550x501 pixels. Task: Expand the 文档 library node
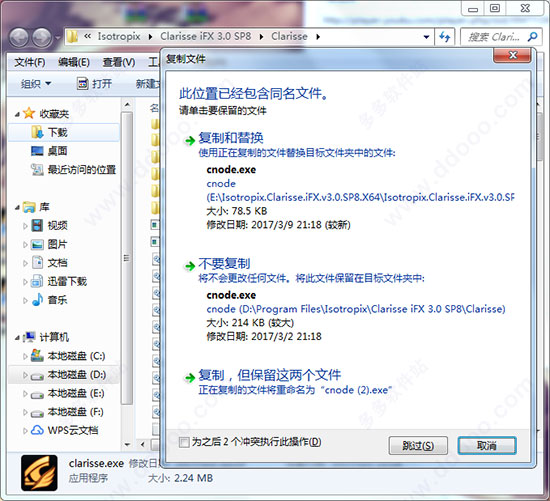click(25, 263)
